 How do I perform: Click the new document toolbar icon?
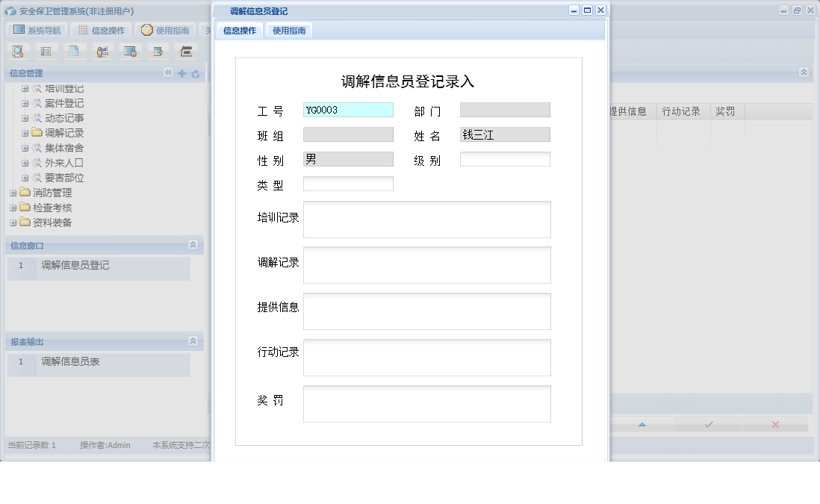click(75, 51)
